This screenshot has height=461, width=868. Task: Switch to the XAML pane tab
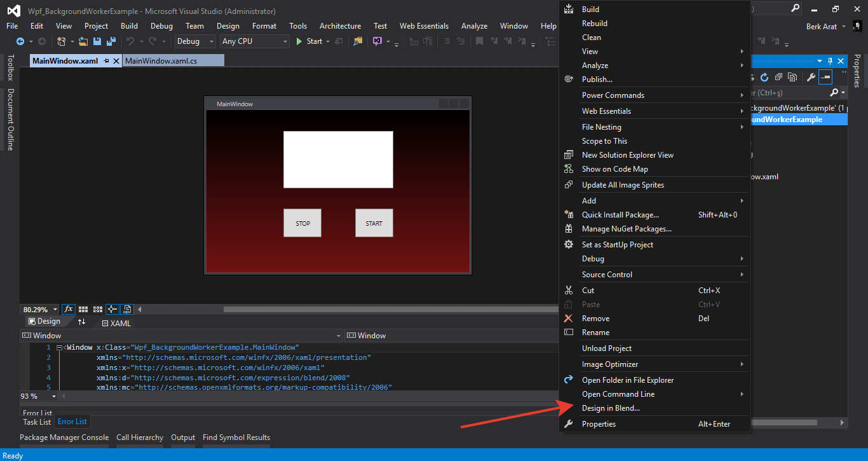pos(116,323)
